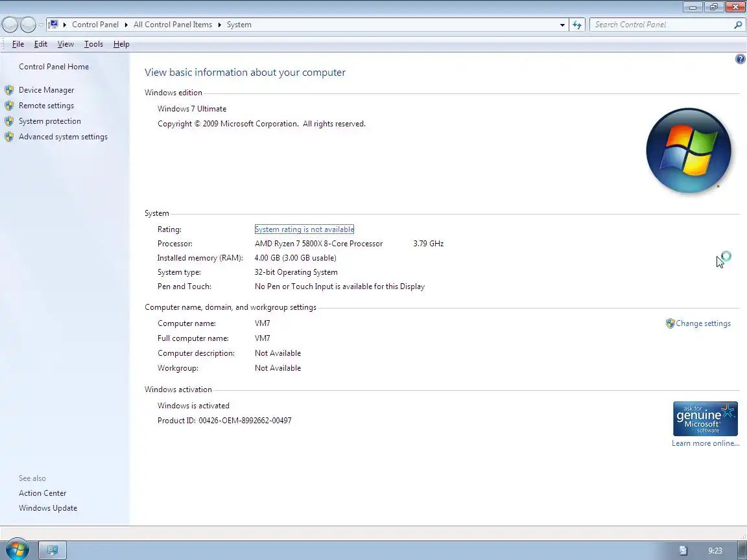Expand the arrow before Control Panel breadcrumb
Image resolution: width=747 pixels, height=560 pixels.
click(64, 25)
